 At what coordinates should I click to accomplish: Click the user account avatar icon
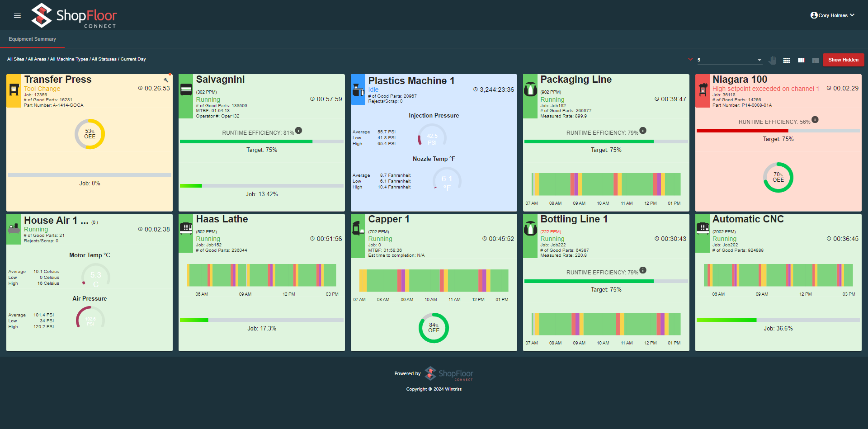[x=814, y=15]
